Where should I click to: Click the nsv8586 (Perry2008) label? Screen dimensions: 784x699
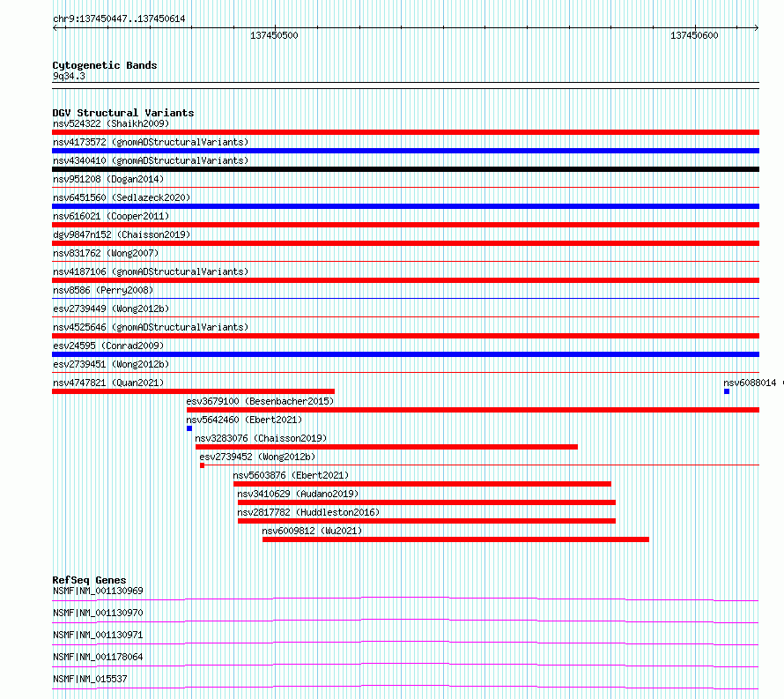tap(103, 290)
